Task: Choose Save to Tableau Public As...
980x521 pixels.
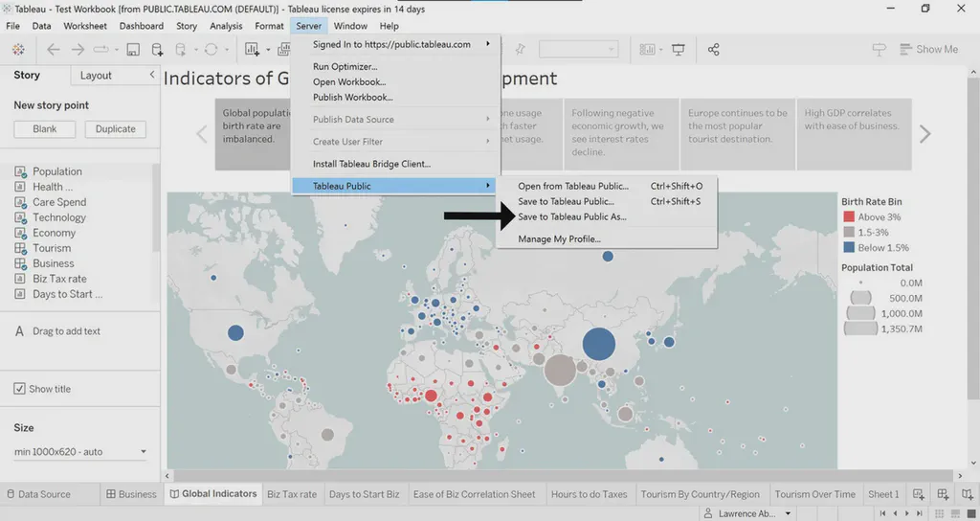Action: click(572, 217)
